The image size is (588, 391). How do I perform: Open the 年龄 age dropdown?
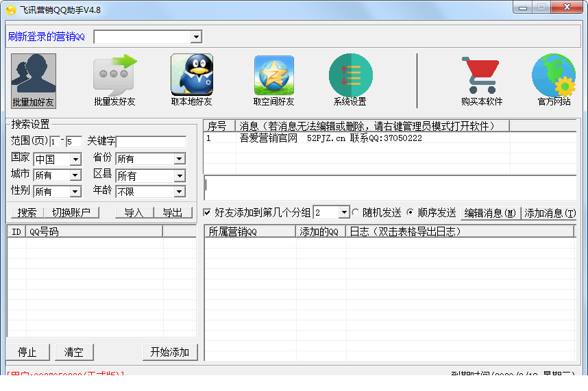180,192
